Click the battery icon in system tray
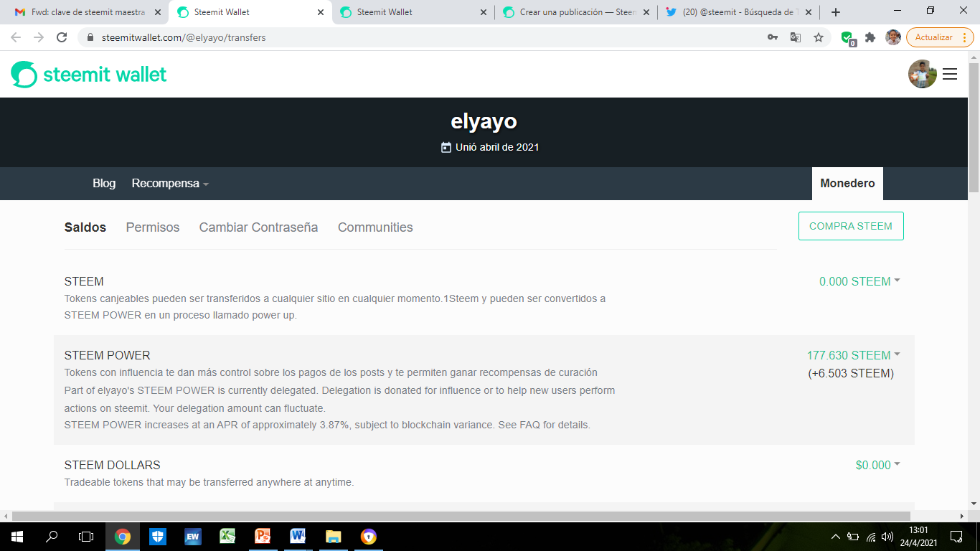 (853, 537)
